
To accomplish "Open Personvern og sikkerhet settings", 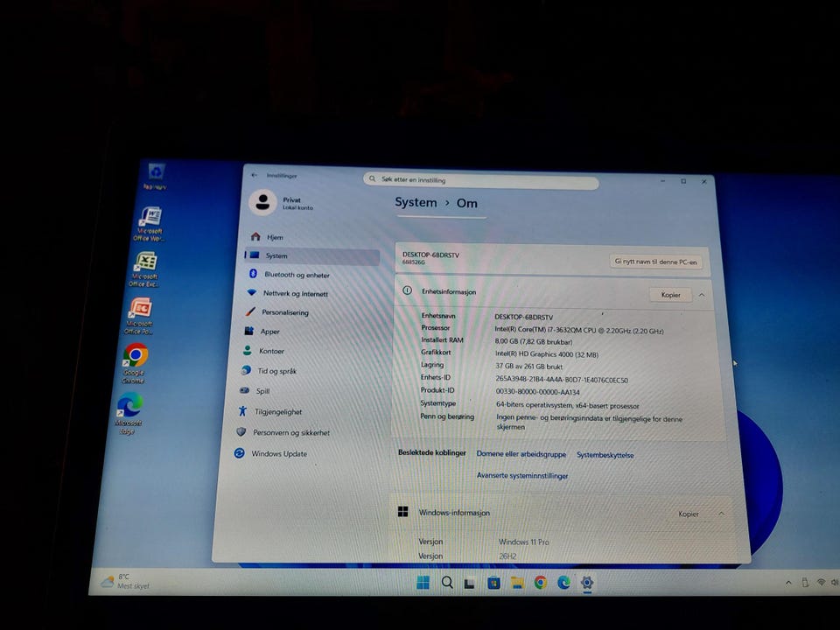I will coord(300,432).
